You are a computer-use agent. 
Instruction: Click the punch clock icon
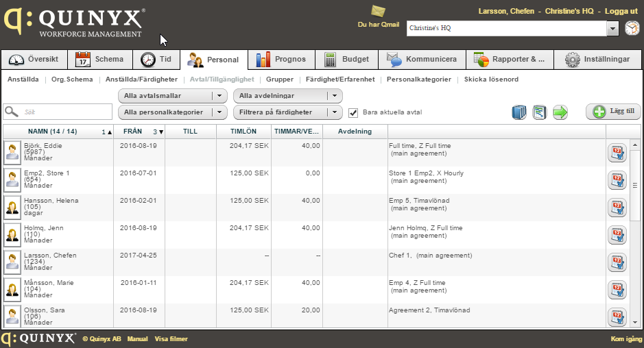pyautogui.click(x=632, y=28)
